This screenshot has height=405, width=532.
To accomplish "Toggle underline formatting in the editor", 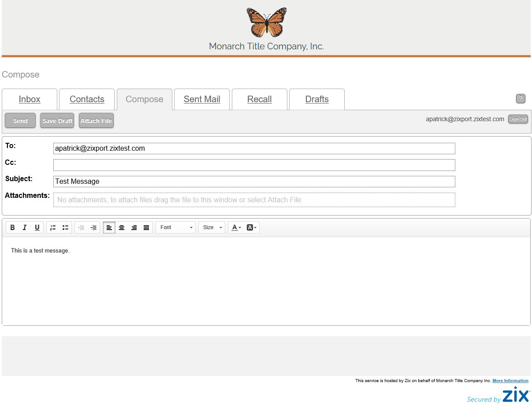I will click(37, 227).
